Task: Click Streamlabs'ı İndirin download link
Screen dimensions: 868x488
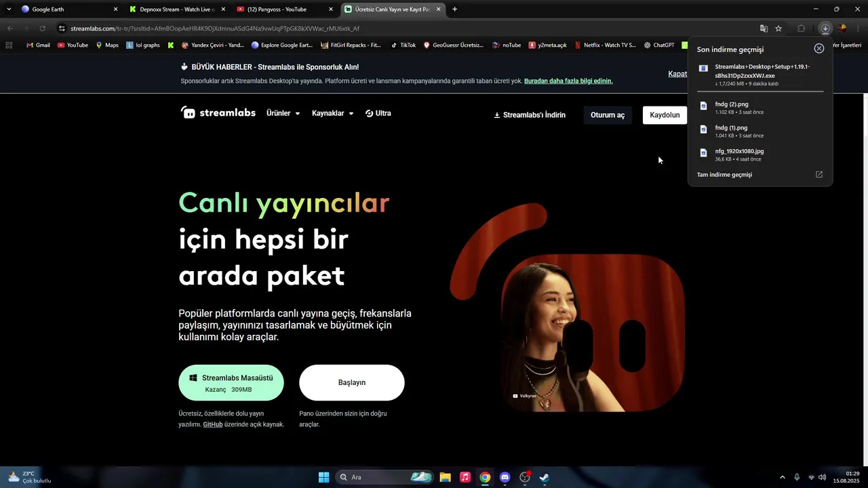Action: click(x=530, y=115)
